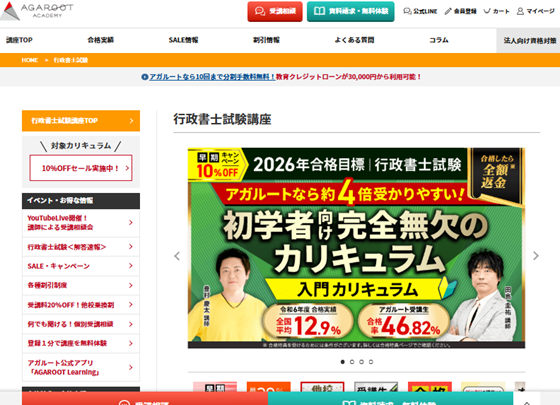
Task: Show the previous carousel banner with left arrow
Action: (x=177, y=256)
